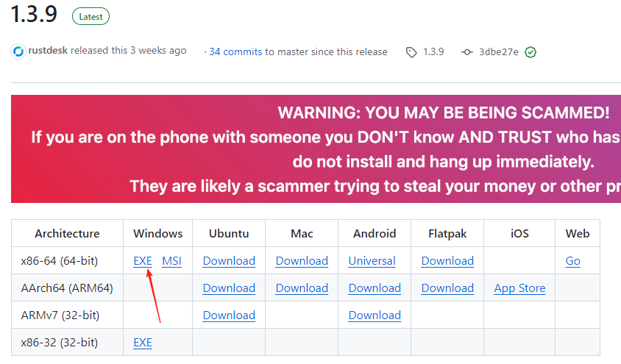The width and height of the screenshot is (621, 364).
Task: Download Android ARMv7 32-bit build
Action: pyautogui.click(x=375, y=315)
